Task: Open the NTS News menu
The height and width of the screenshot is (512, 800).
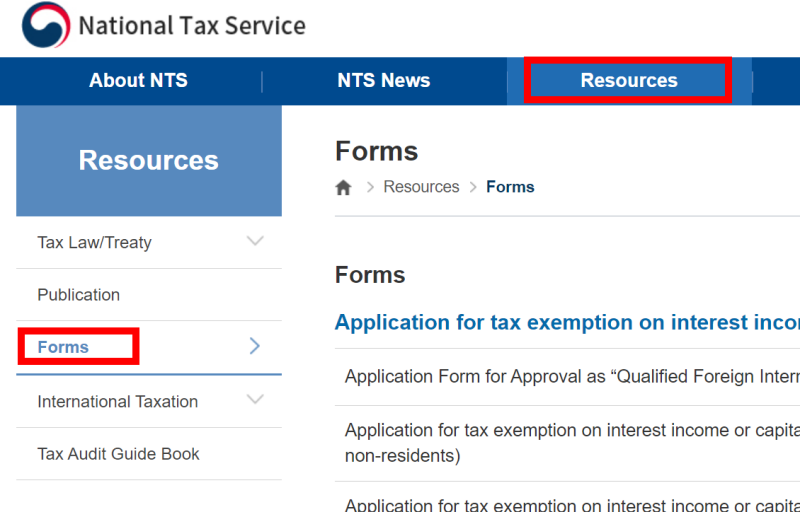Action: point(384,81)
